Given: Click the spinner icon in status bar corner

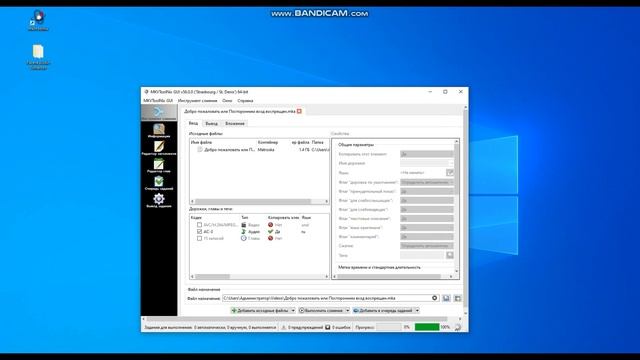Looking at the screenshot, I should pyautogui.click(x=458, y=327).
